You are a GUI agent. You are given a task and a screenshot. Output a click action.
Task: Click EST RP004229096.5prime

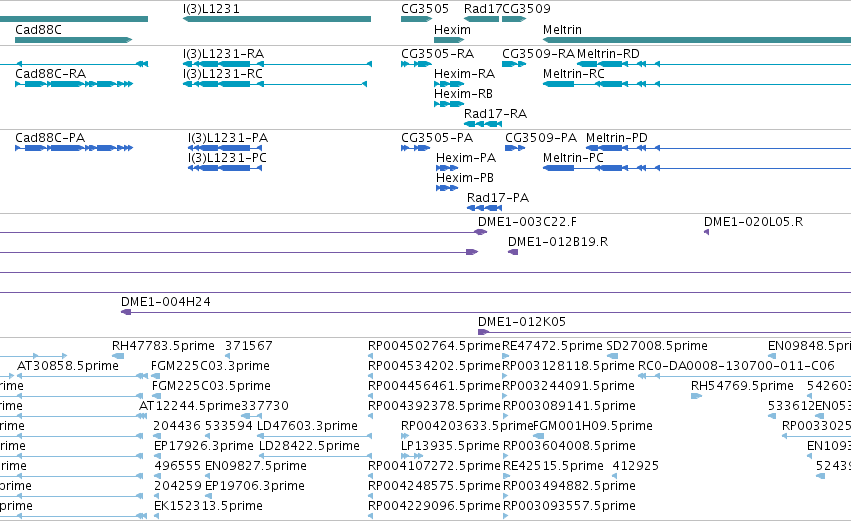434,506
